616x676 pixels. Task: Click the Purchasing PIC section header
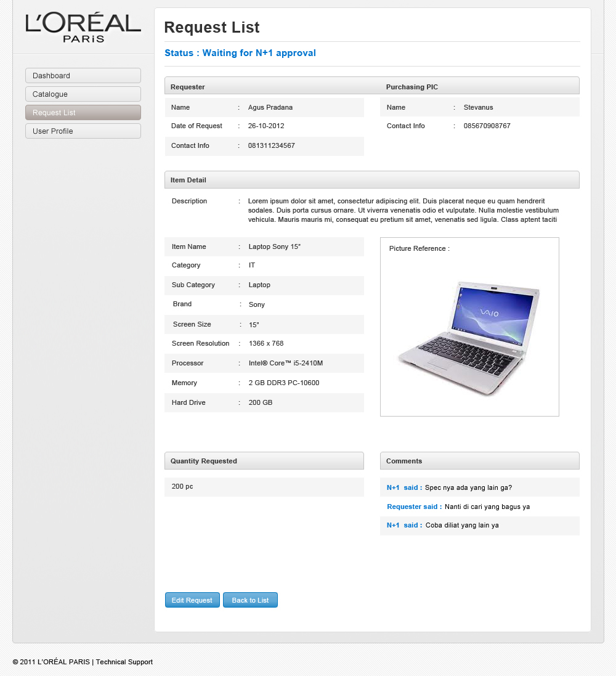412,87
